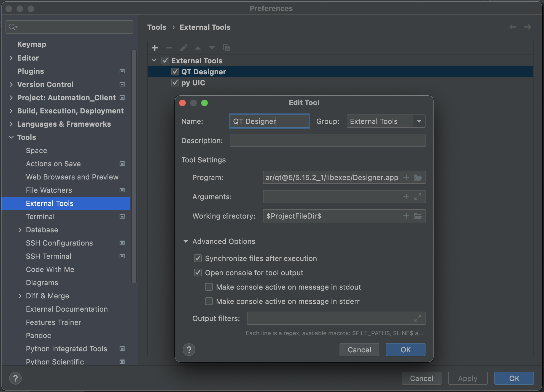Viewport: 544px width, 392px height.
Task: Focus the Preferences search field
Action: point(69,27)
